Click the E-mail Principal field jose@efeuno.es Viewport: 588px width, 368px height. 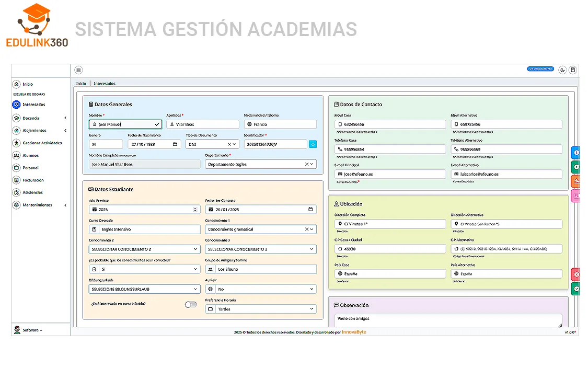[x=390, y=174]
